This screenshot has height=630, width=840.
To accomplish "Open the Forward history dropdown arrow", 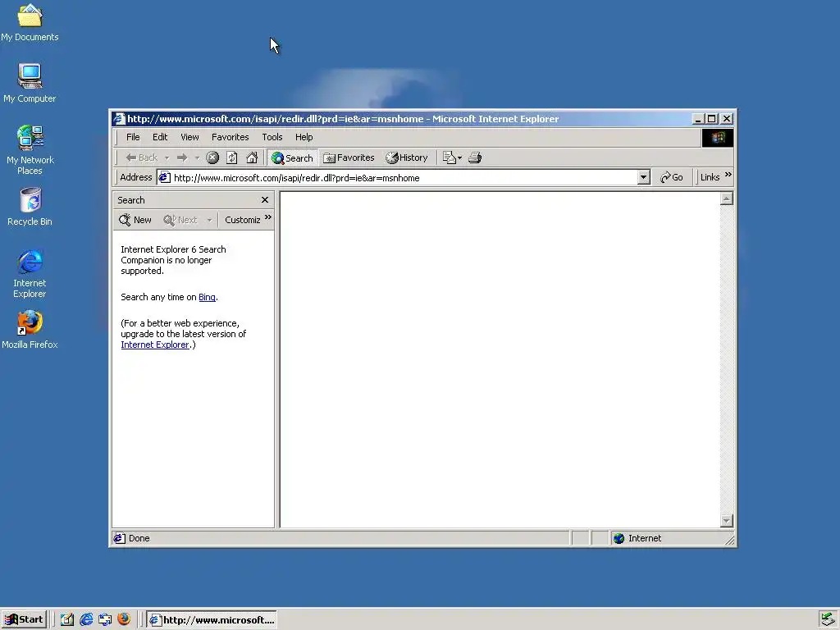I will (197, 157).
